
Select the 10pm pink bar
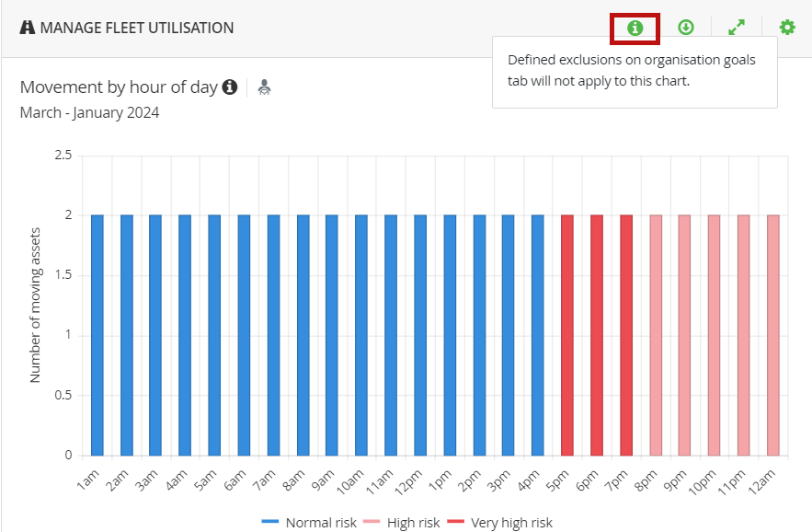pos(715,335)
